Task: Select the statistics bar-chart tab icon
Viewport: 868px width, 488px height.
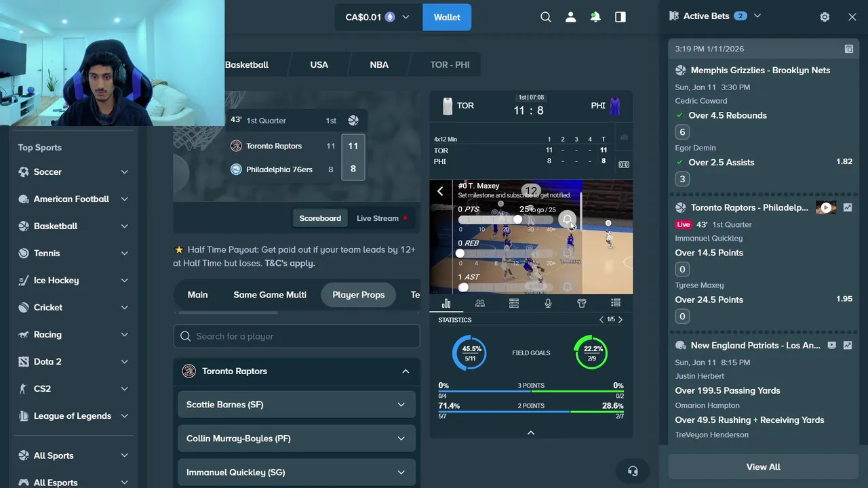Action: coord(446,303)
